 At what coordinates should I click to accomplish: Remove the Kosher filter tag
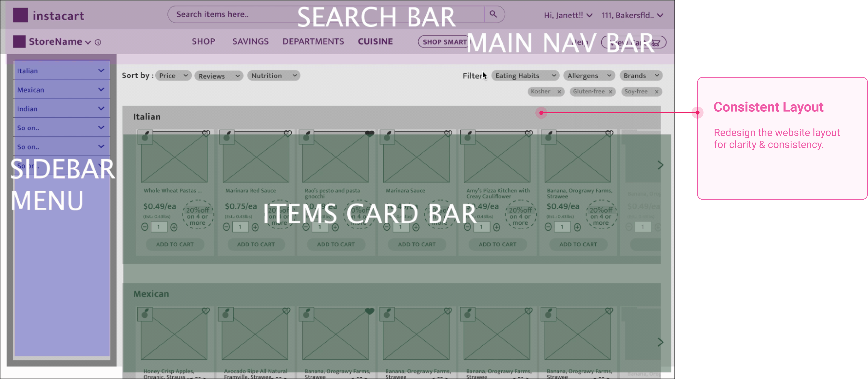coord(559,92)
